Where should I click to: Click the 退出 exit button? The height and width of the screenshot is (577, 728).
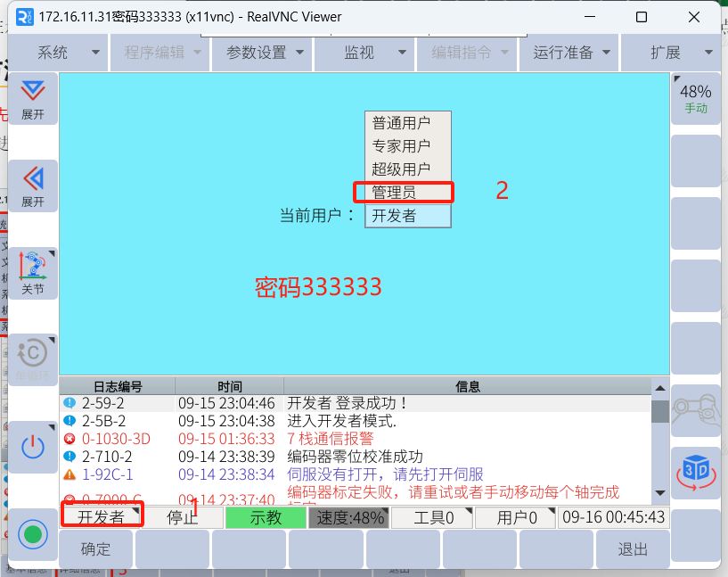632,548
